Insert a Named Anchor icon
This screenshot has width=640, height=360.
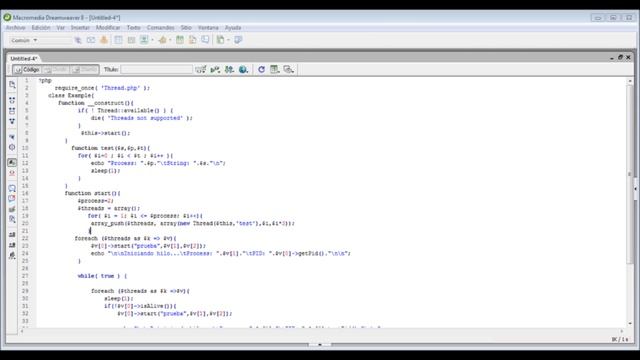(x=104, y=40)
